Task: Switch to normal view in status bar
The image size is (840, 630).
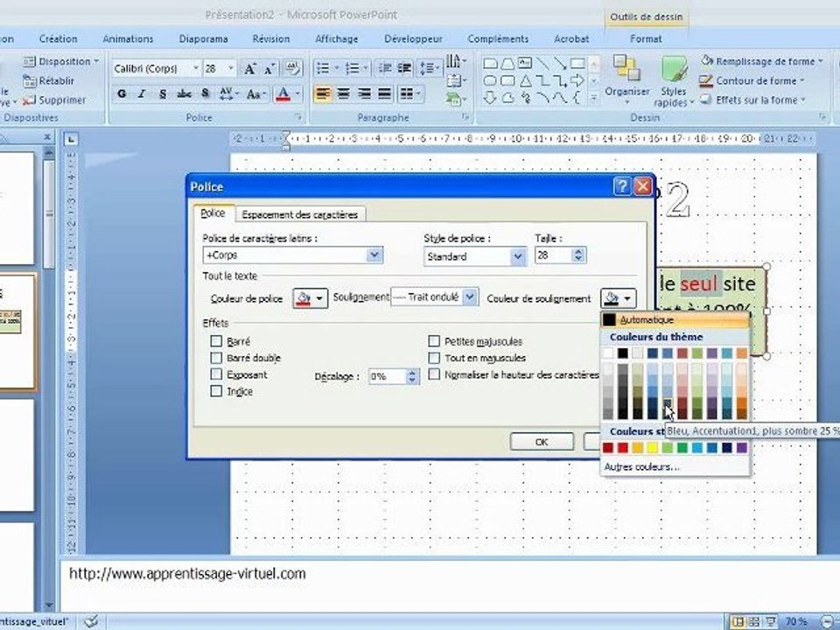Action: pos(738,622)
